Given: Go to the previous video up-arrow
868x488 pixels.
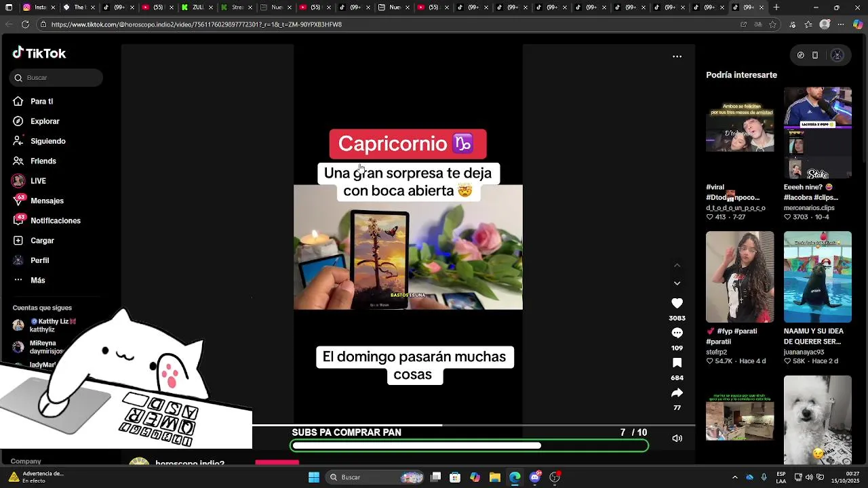Looking at the screenshot, I should [677, 265].
